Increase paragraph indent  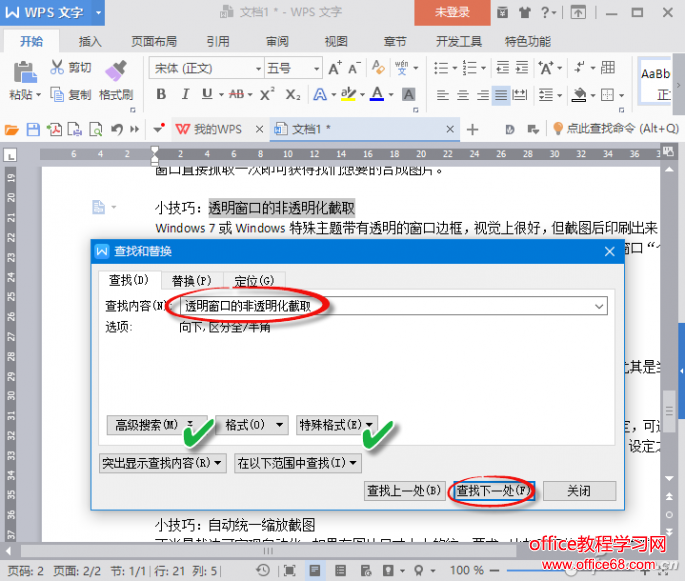(x=522, y=68)
